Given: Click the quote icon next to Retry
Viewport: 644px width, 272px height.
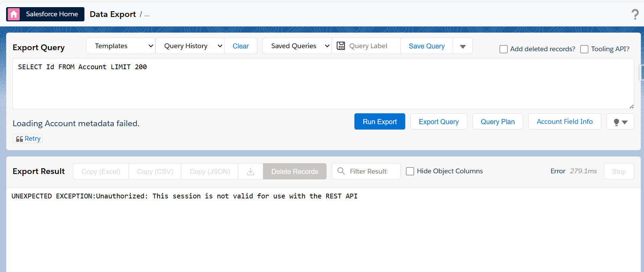Looking at the screenshot, I should [19, 139].
